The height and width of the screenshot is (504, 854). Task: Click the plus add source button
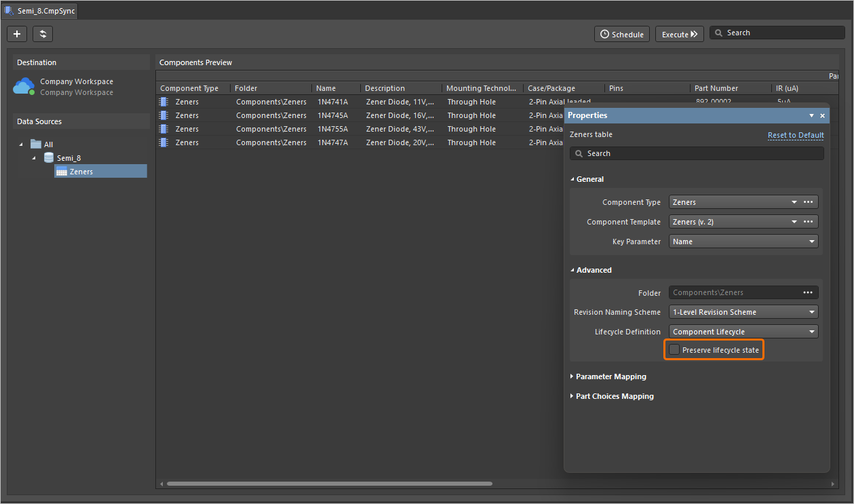point(17,34)
